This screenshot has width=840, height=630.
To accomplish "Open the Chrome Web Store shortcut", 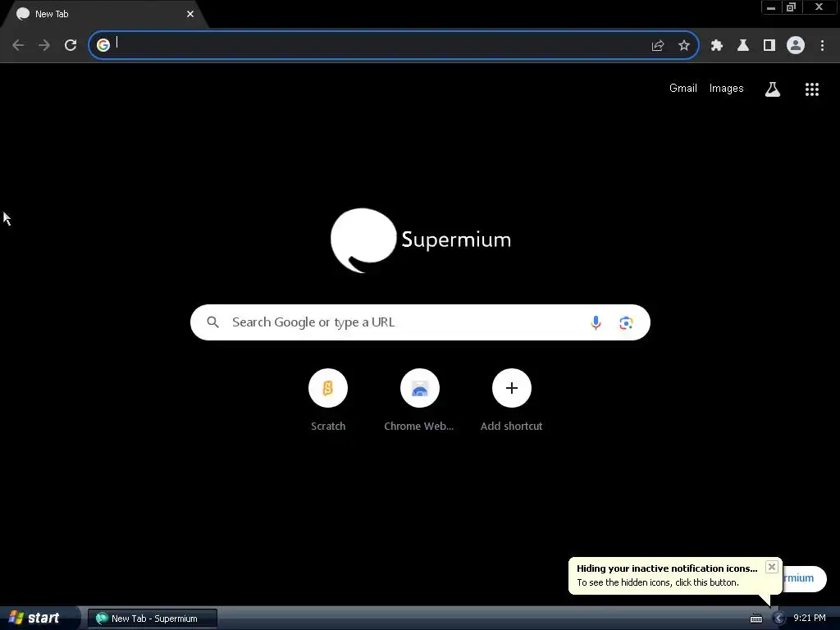I will tap(419, 399).
